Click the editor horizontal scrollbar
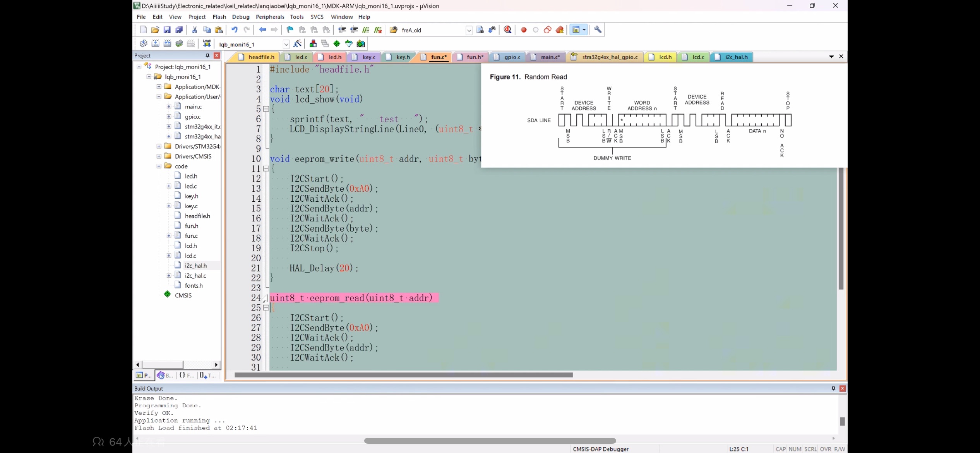980x453 pixels. click(x=403, y=375)
